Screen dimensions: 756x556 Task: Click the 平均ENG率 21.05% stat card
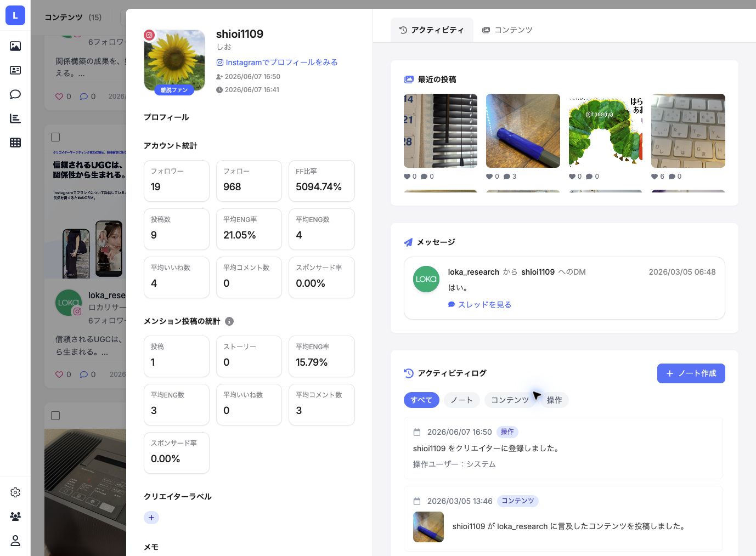point(249,229)
